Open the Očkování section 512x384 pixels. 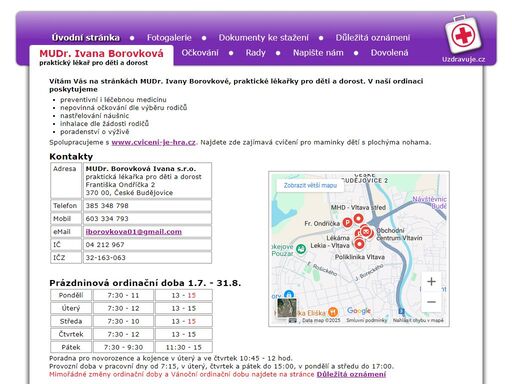(200, 53)
